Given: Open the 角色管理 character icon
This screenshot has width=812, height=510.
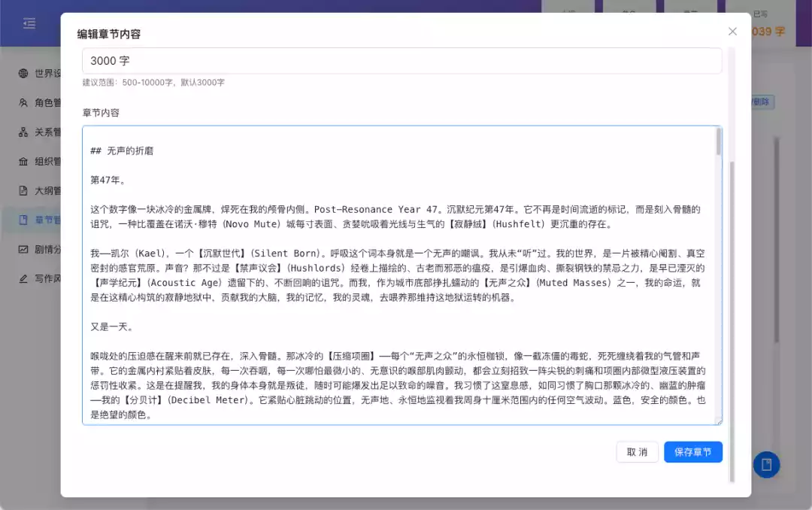Looking at the screenshot, I should click(x=22, y=102).
